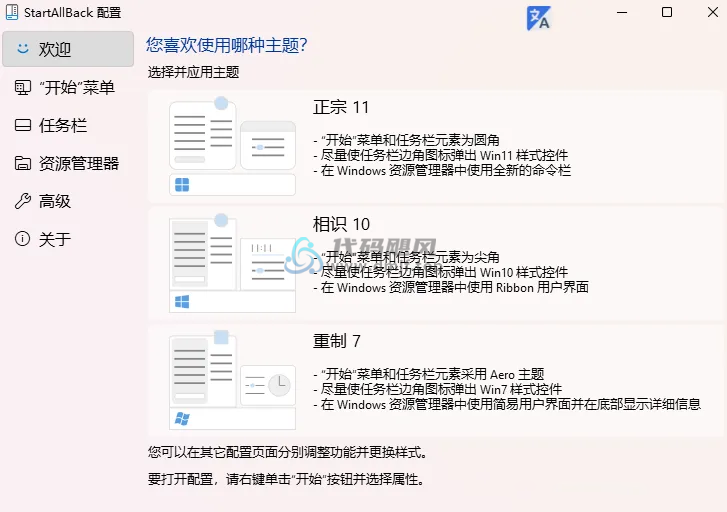Click the text "尽量使任务栏边角图标弹出 Win7 样式控件"
This screenshot has height=512, width=727.
pyautogui.click(x=441, y=389)
